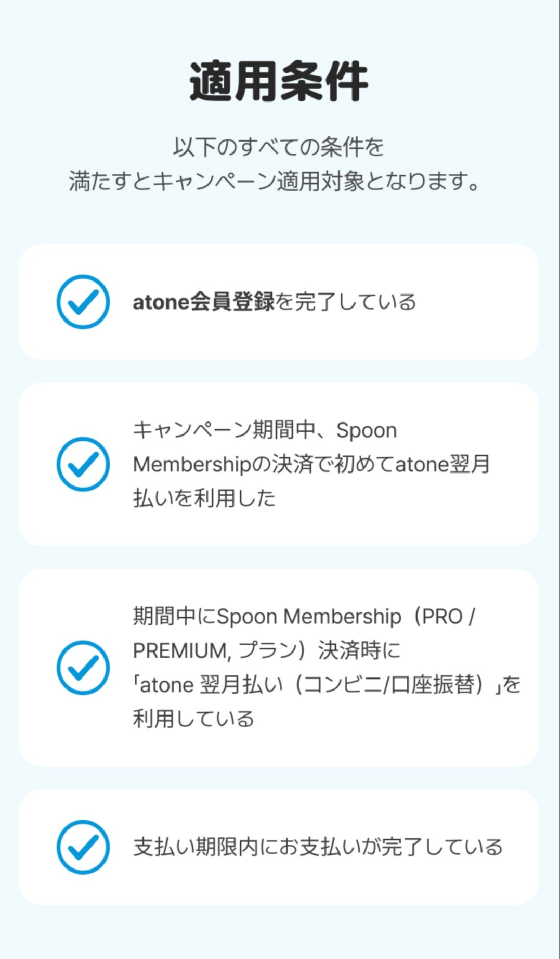Tap the bold atone会員登録 text
560x959 pixels.
(203, 302)
